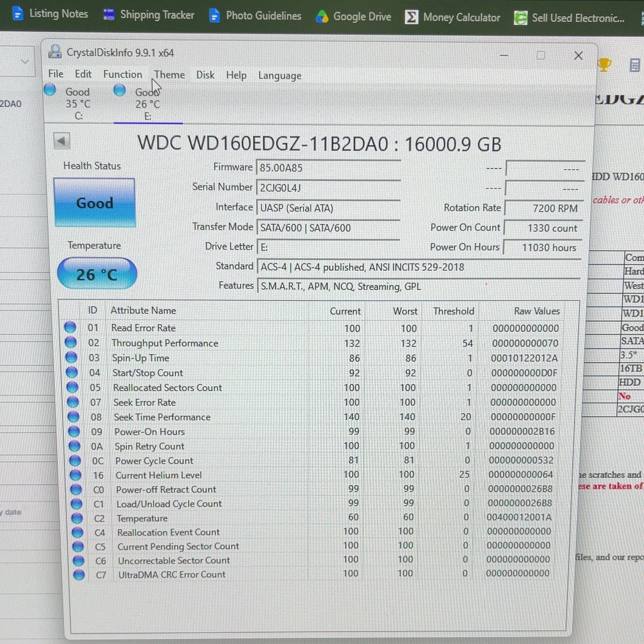
Task: Click raw value 00010122012A for Spin-Up Time
Action: pos(524,358)
